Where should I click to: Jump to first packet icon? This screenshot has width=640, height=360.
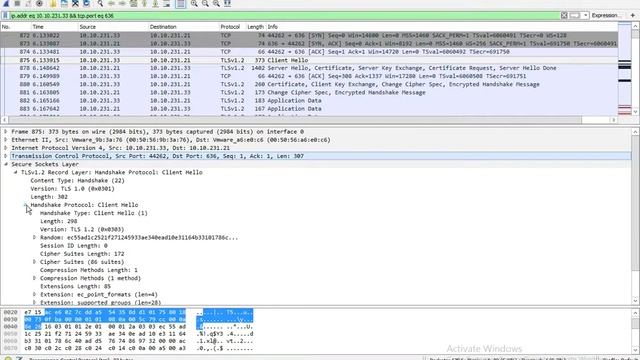tap(144, 3)
